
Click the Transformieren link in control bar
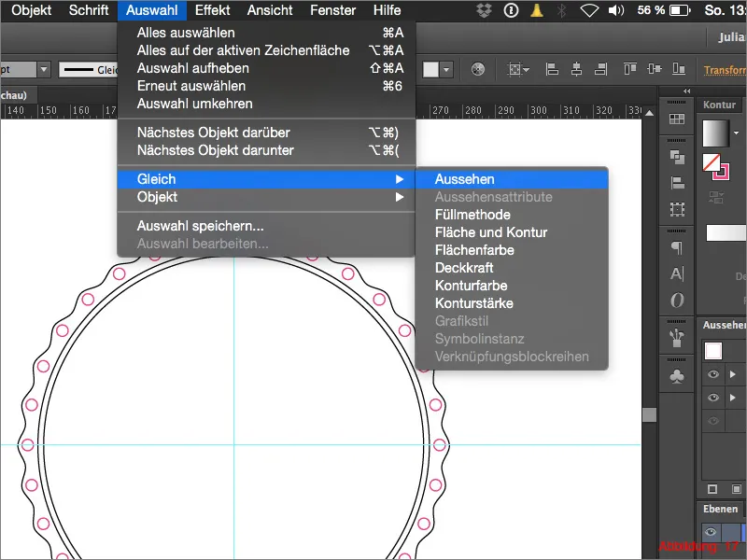pyautogui.click(x=726, y=70)
